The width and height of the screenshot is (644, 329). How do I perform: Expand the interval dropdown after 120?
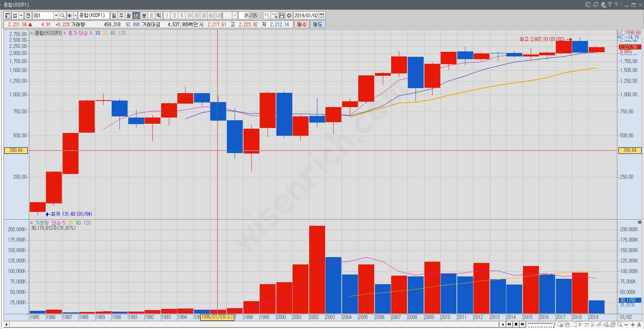point(235,15)
